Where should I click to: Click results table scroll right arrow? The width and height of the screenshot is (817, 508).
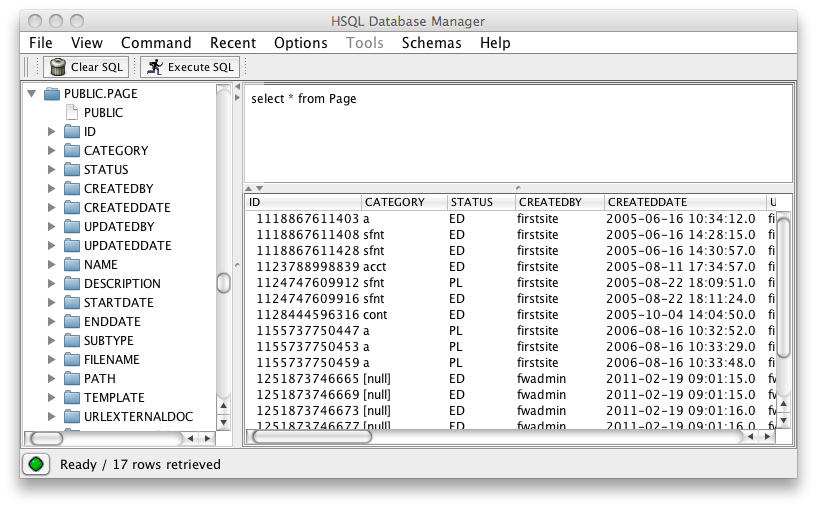[x=768, y=437]
